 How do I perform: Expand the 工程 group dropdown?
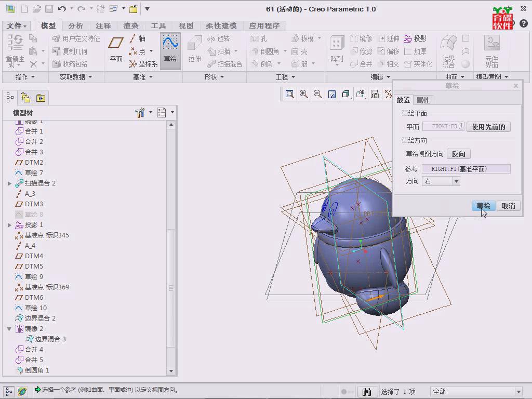[285, 77]
